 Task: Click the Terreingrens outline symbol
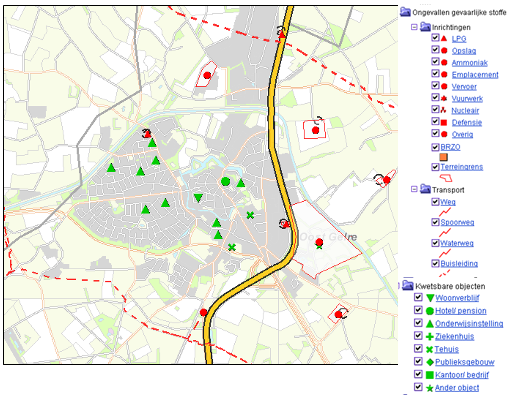(446, 178)
